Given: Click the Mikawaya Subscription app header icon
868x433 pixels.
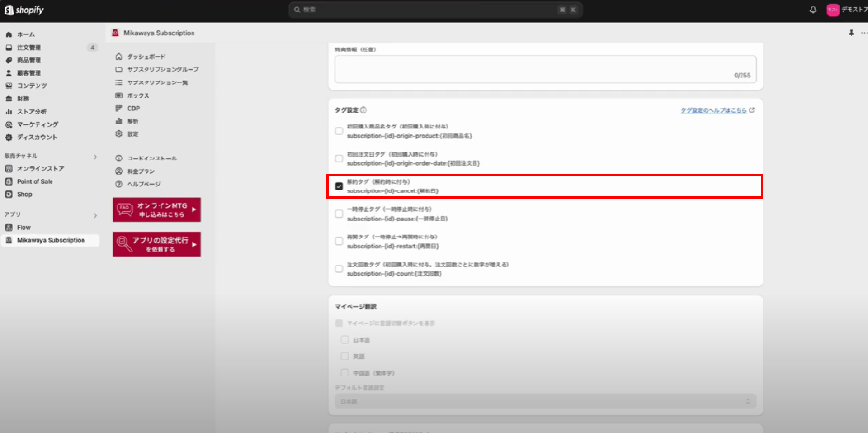Looking at the screenshot, I should coord(116,33).
